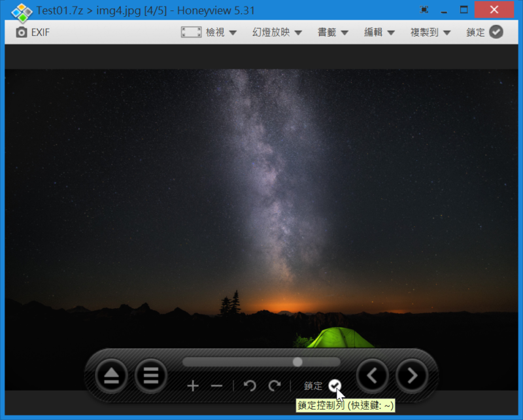Zoom in with the plus icon
The width and height of the screenshot is (523, 420).
193,386
